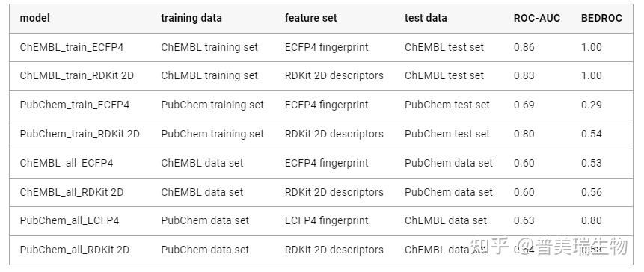The height and width of the screenshot is (272, 644).
Task: Click the ChEMBL_train_RDKit 2D model cell
Action: (x=77, y=76)
